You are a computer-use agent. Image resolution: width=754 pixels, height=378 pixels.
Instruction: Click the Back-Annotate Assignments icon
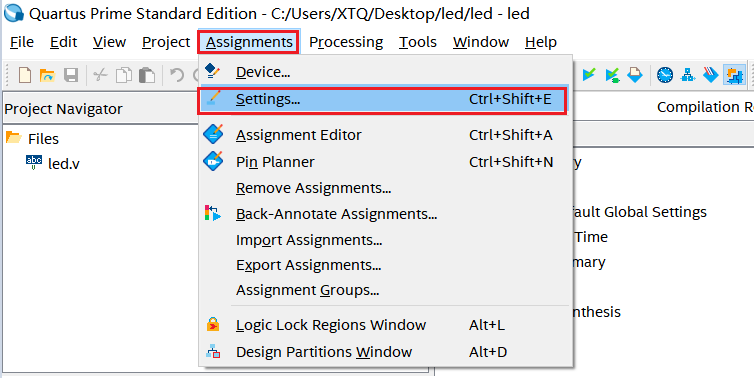(x=213, y=213)
